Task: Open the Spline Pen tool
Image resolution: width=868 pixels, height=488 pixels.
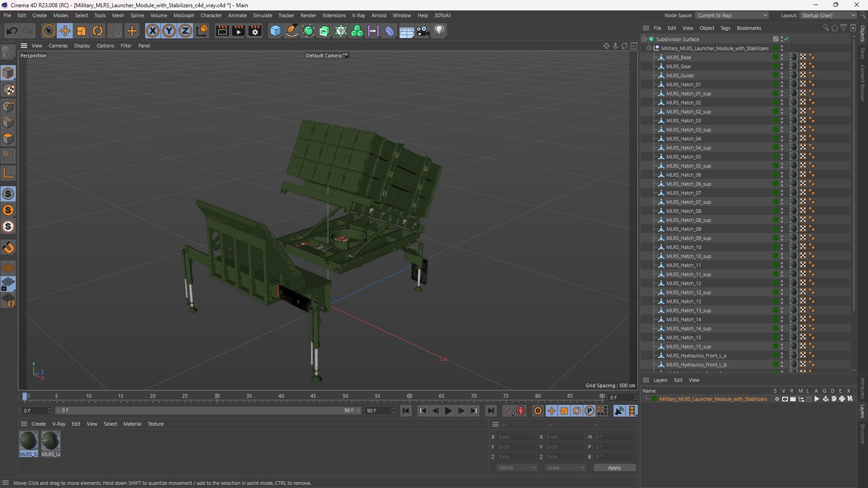Action: tap(292, 31)
